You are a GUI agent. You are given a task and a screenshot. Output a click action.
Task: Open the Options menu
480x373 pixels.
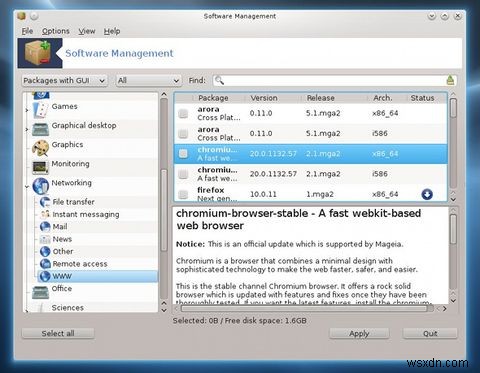56,31
